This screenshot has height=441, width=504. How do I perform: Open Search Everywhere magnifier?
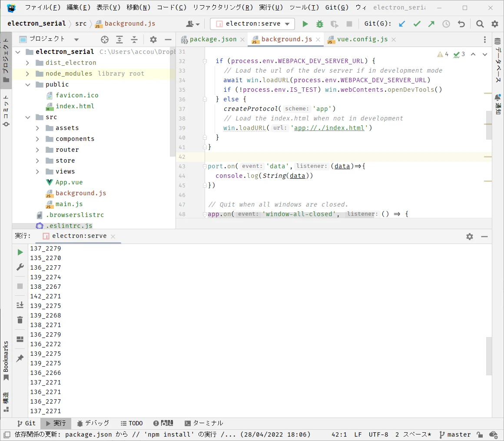480,24
